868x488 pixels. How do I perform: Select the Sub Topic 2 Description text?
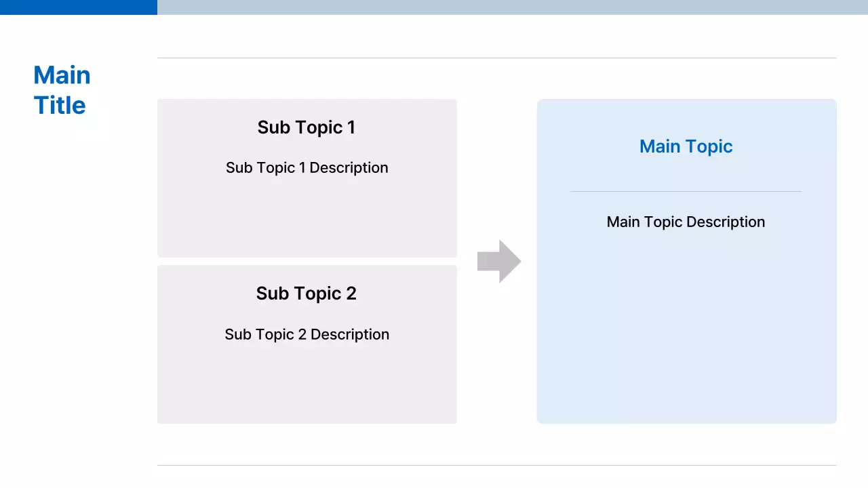point(307,334)
